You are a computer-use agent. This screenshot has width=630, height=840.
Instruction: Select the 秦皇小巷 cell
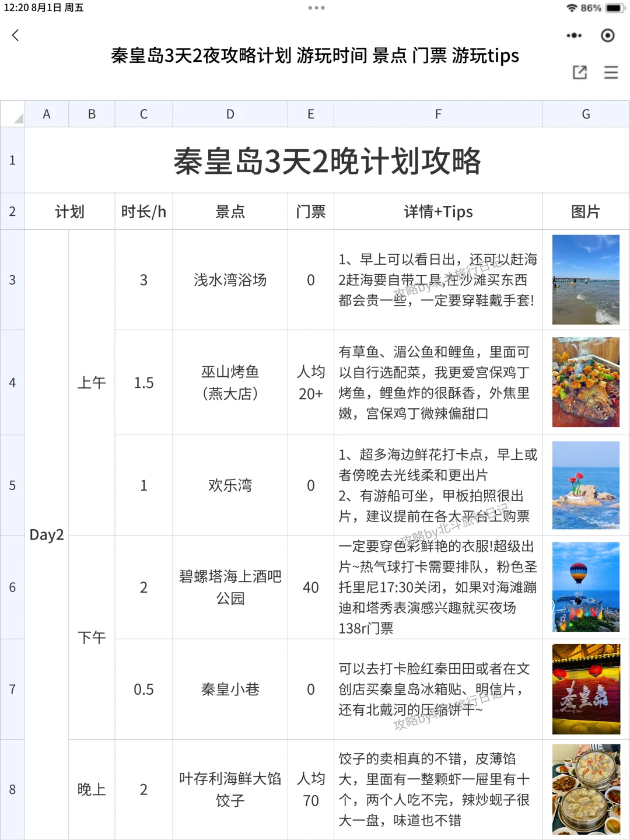pyautogui.click(x=230, y=689)
